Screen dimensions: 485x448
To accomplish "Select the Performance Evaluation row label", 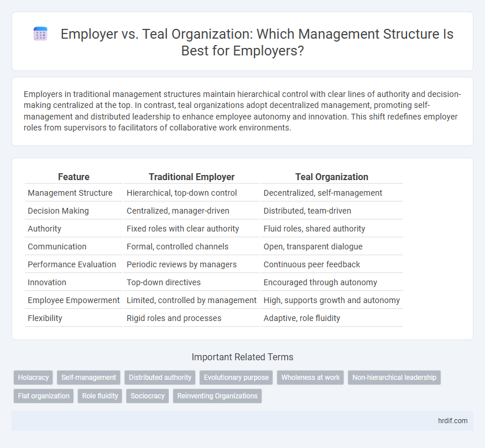I will click(x=72, y=264).
